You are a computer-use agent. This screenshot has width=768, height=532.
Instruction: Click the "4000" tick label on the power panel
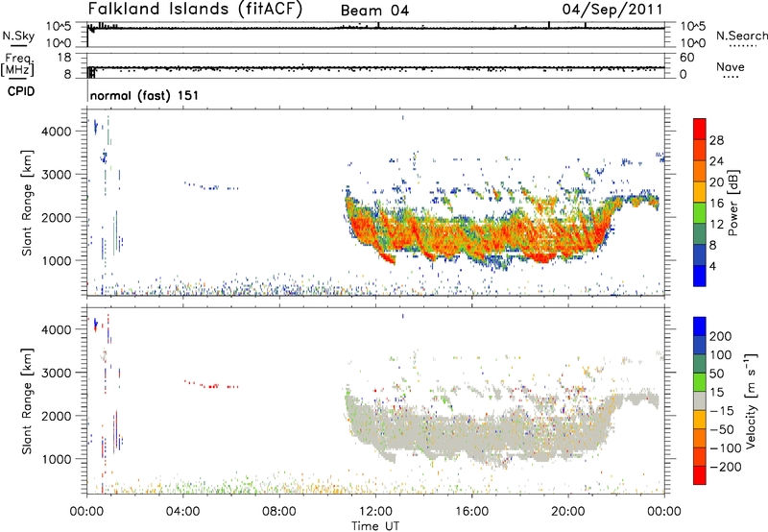click(x=57, y=132)
